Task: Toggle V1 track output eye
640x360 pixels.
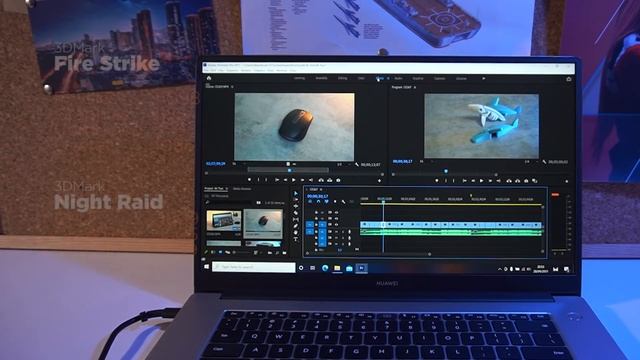Action: pyautogui.click(x=336, y=224)
